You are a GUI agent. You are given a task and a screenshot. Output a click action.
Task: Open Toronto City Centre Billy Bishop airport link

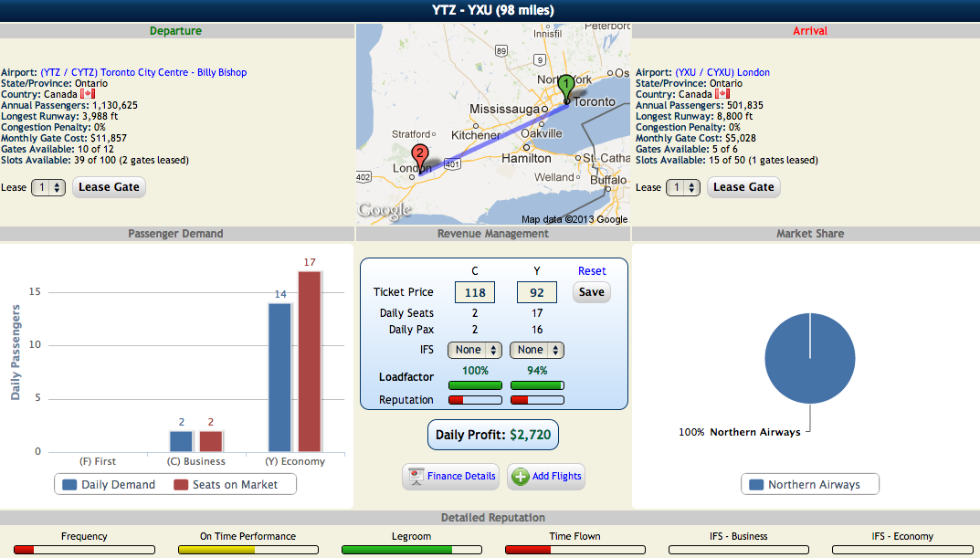coord(143,72)
